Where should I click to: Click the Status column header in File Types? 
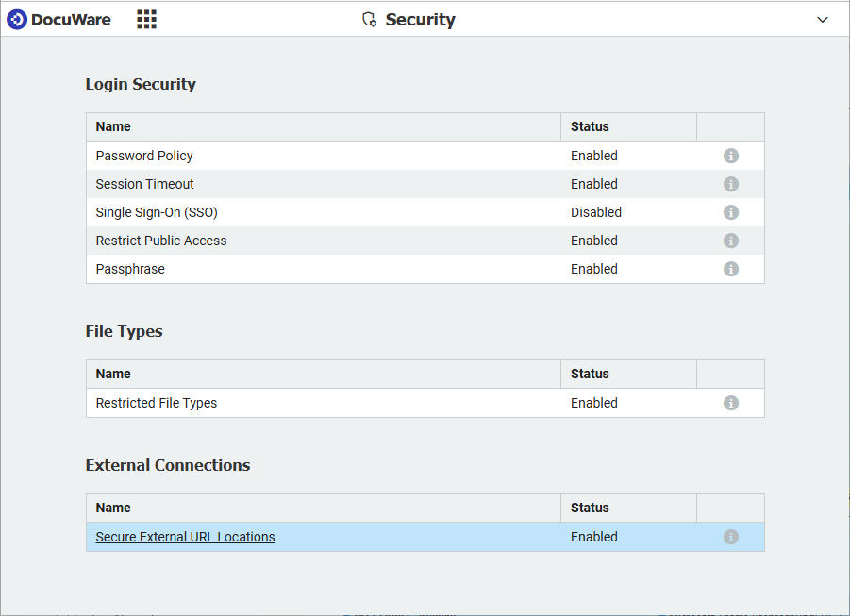tap(590, 374)
